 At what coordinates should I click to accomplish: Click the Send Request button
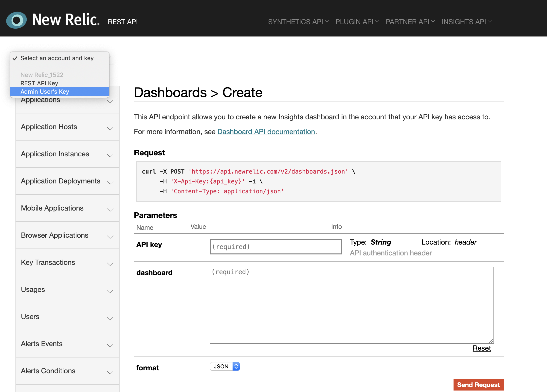pyautogui.click(x=478, y=384)
